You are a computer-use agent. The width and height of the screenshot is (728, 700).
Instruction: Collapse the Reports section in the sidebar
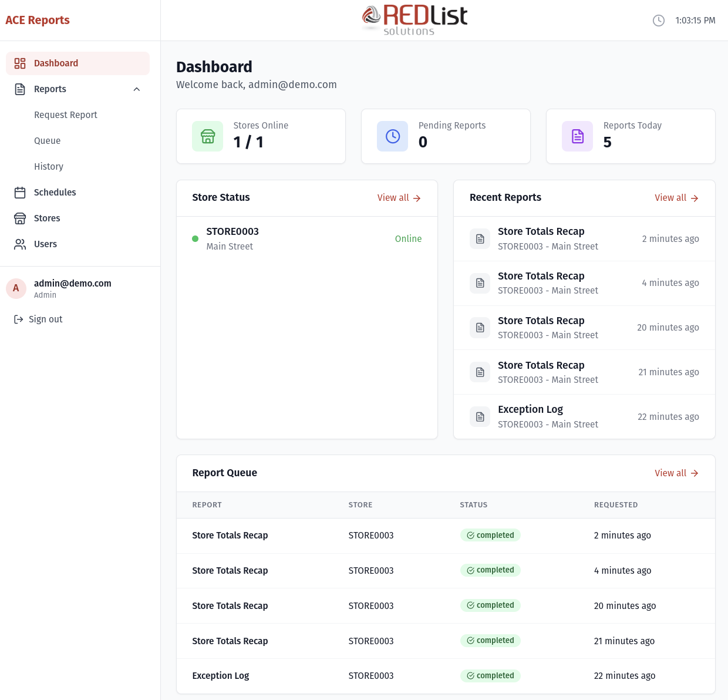[x=137, y=89]
